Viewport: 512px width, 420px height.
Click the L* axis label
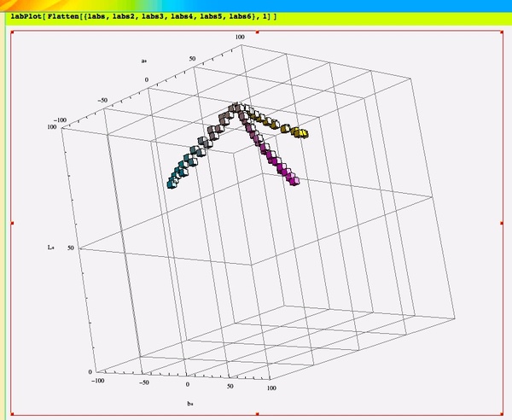tap(51, 248)
